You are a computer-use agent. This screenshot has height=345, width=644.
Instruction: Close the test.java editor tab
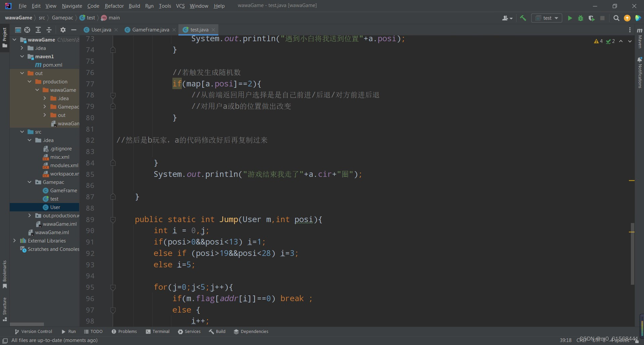click(x=213, y=30)
